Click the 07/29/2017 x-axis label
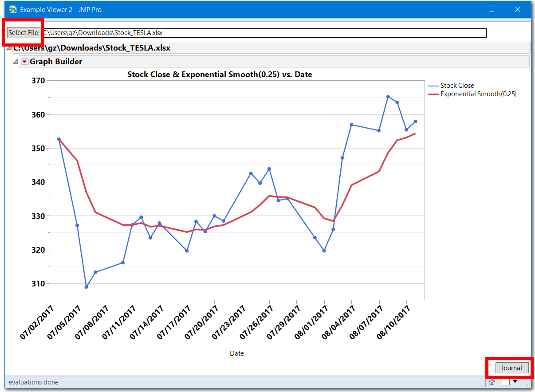Image resolution: width=535 pixels, height=392 pixels. [x=284, y=323]
